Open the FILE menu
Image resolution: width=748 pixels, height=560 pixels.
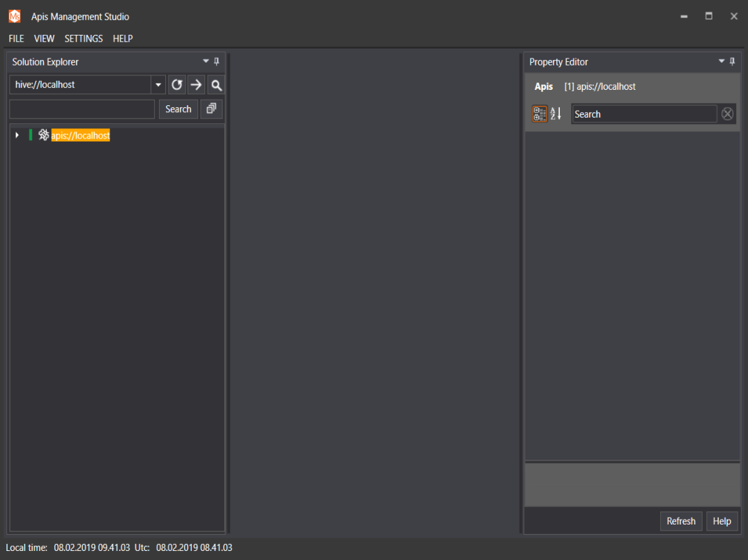[16, 38]
